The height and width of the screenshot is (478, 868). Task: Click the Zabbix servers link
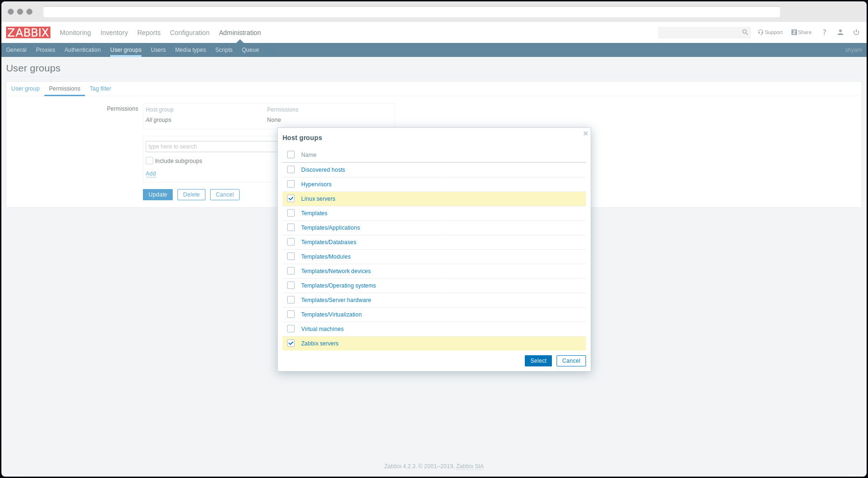tap(320, 344)
